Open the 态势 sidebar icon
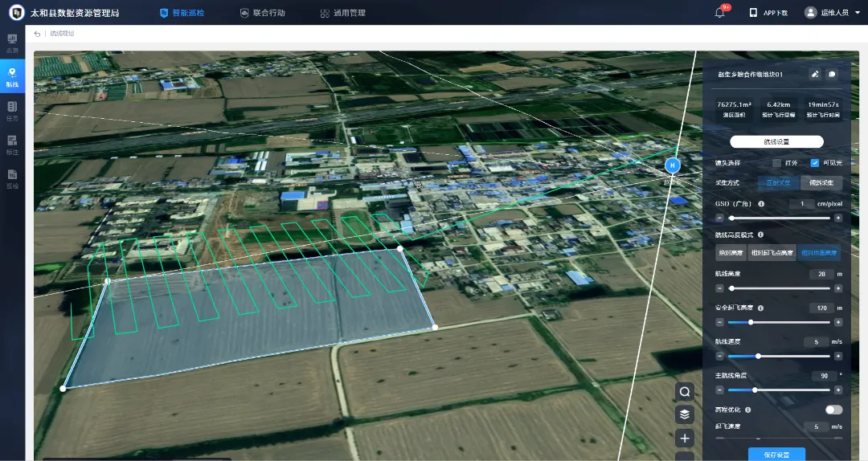The width and height of the screenshot is (868, 461). (12, 42)
